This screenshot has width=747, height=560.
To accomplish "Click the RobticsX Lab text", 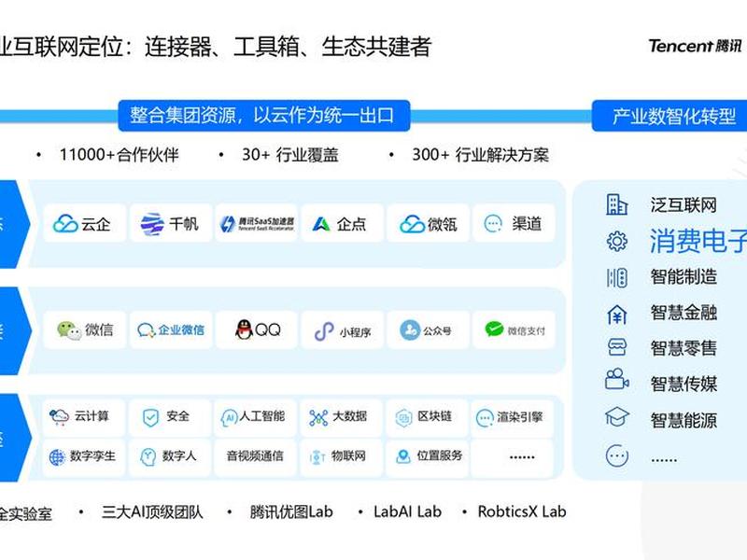I will tap(522, 511).
